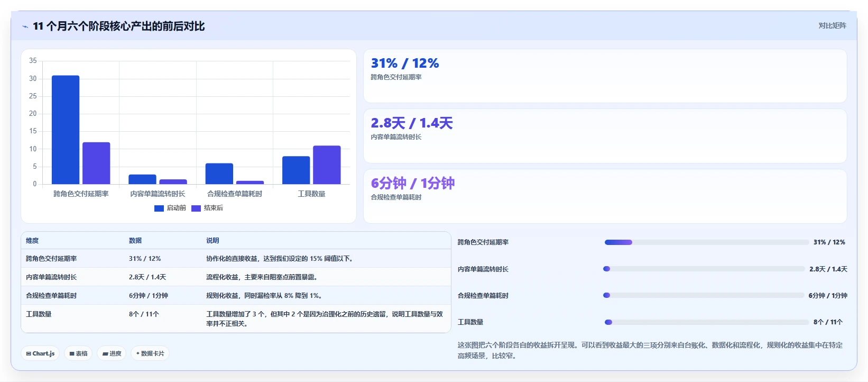The width and height of the screenshot is (868, 382).
Task: Click the 2.8天 / 1.4天 data card
Action: [605, 136]
